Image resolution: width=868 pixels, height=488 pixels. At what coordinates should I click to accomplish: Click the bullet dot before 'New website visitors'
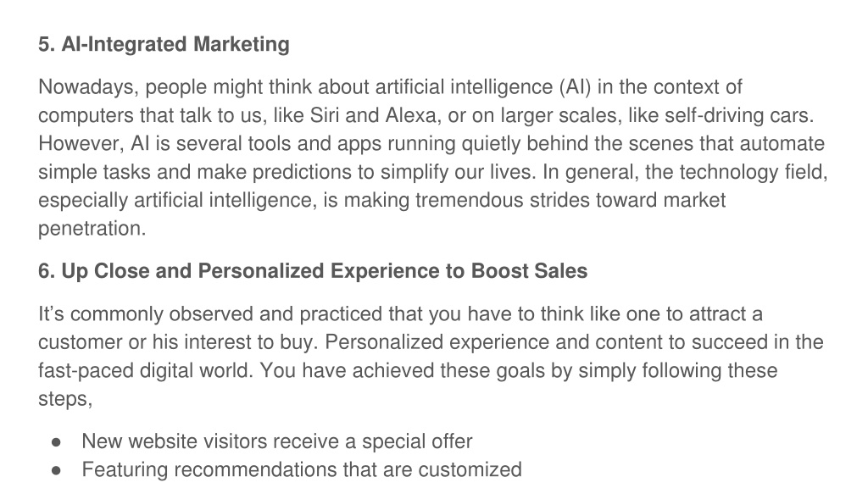[x=56, y=442]
